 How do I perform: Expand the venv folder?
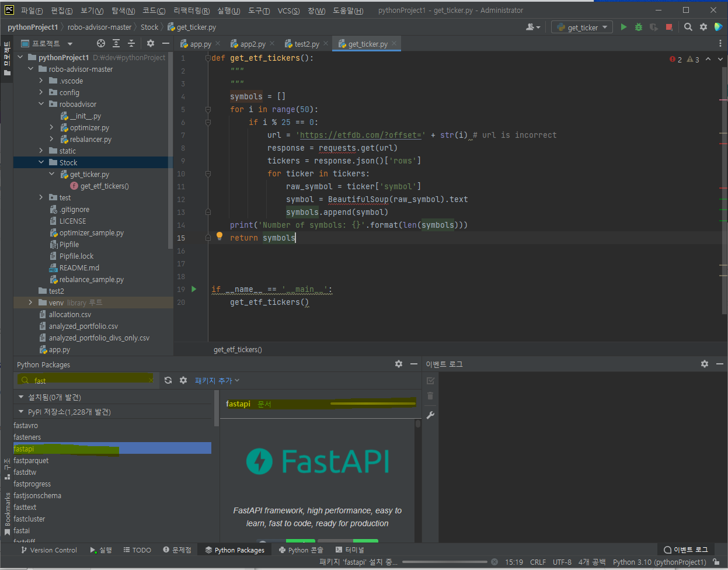tap(30, 303)
